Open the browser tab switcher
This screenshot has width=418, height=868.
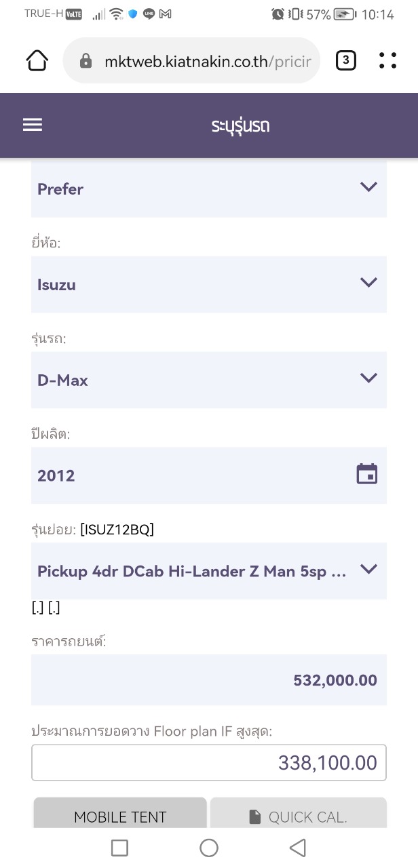[x=345, y=61]
